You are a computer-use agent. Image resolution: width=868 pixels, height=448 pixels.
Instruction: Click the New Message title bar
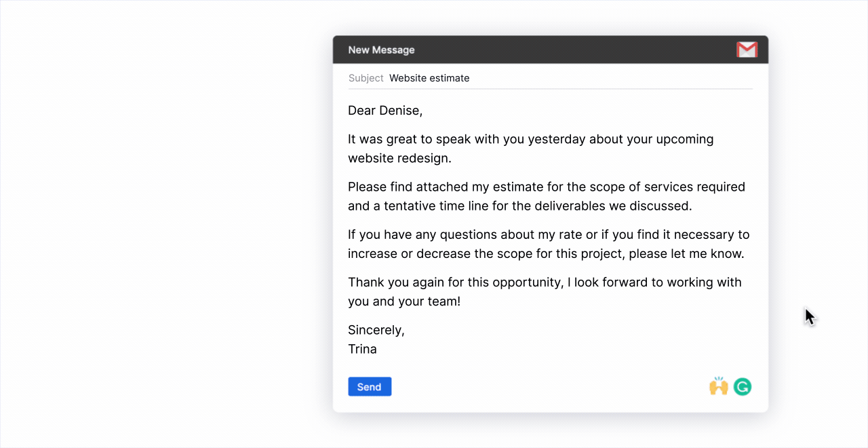pyautogui.click(x=551, y=50)
